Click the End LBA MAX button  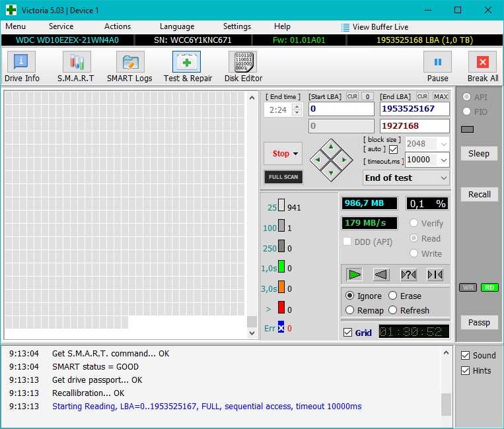(x=441, y=96)
